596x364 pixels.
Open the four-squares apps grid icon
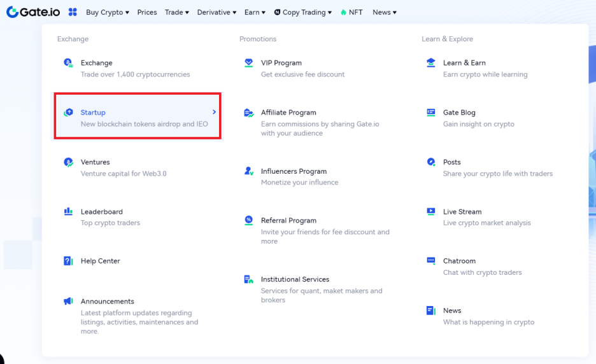(x=73, y=12)
